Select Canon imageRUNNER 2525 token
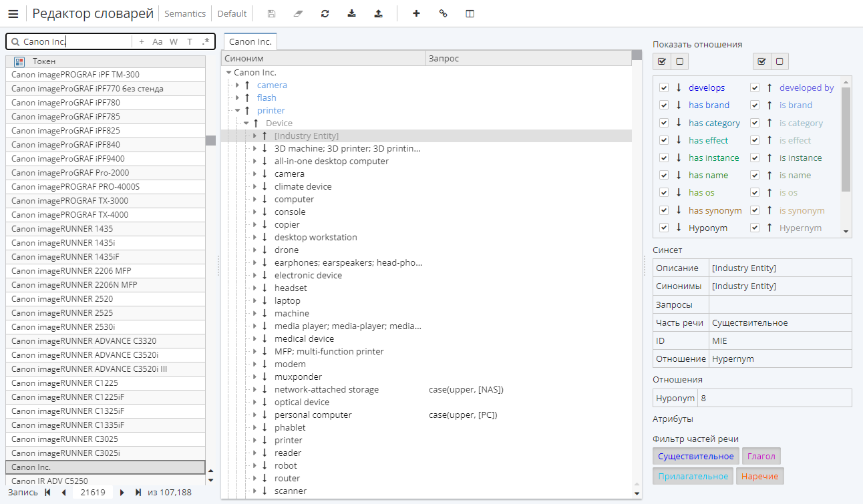Screen dimensions: 863x504 106,313
